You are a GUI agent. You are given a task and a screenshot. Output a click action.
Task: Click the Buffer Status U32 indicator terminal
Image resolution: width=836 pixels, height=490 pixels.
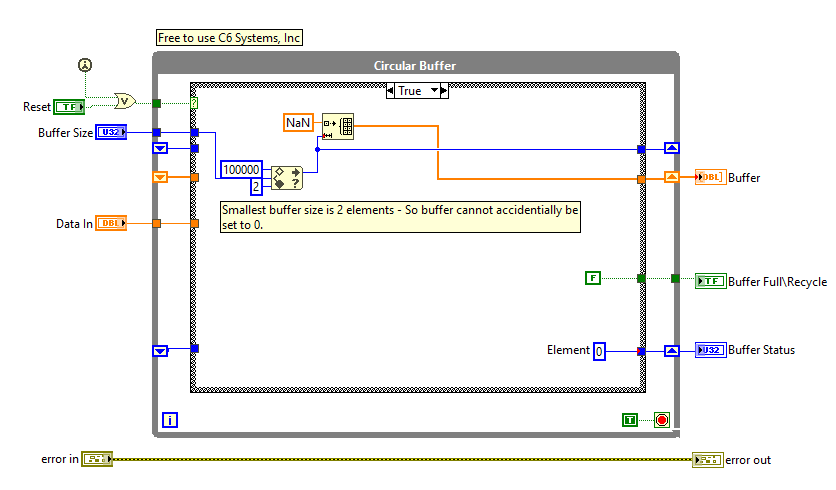coord(709,350)
